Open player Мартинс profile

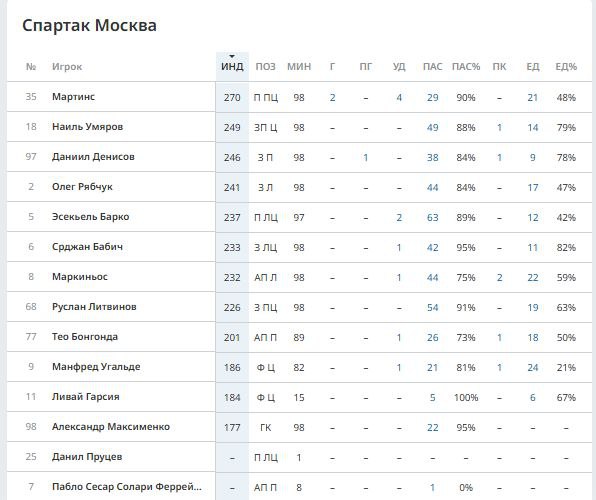point(73,97)
